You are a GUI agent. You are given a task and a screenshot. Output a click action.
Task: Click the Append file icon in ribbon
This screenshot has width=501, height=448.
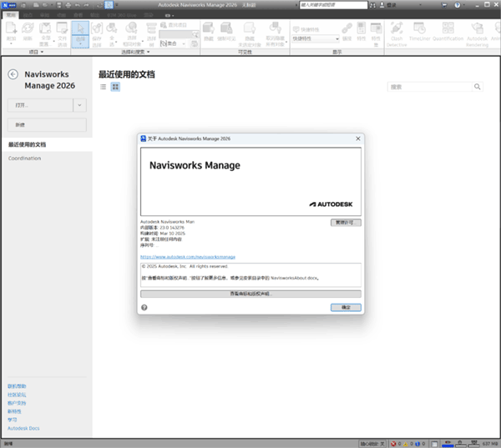[11, 28]
